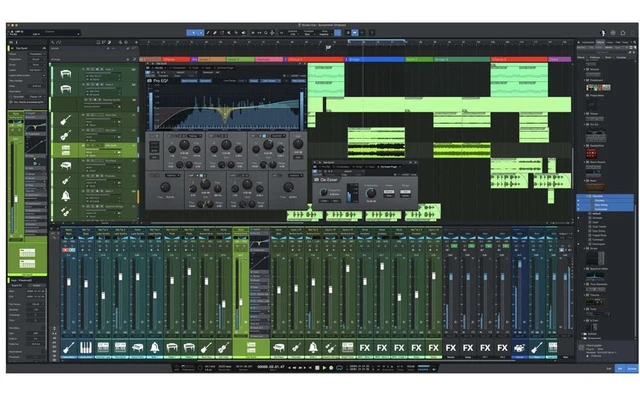The image size is (640, 400).
Task: Toggle the blue autoscroll button in toolbar
Action: (355, 33)
